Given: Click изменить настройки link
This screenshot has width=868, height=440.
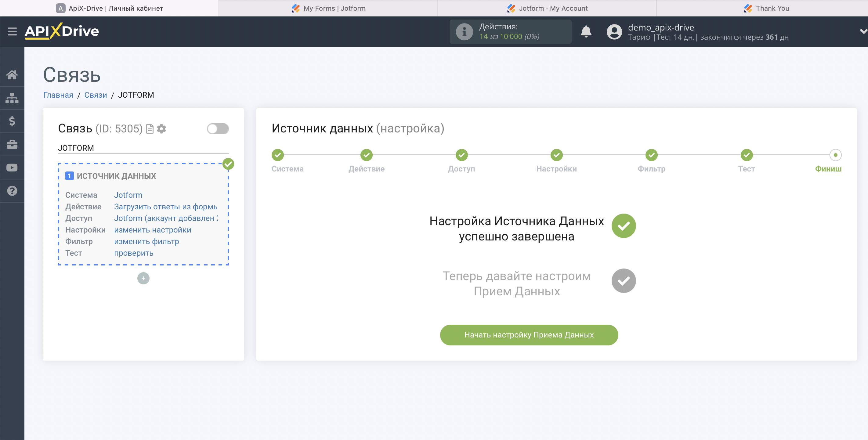Looking at the screenshot, I should point(152,230).
